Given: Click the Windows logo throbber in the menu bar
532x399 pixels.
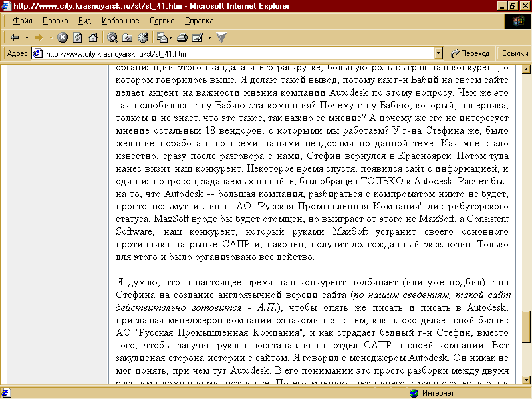Looking at the screenshot, I should pyautogui.click(x=518, y=21).
